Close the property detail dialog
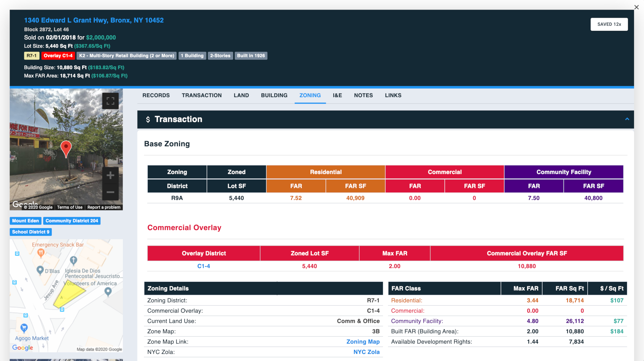 click(636, 7)
